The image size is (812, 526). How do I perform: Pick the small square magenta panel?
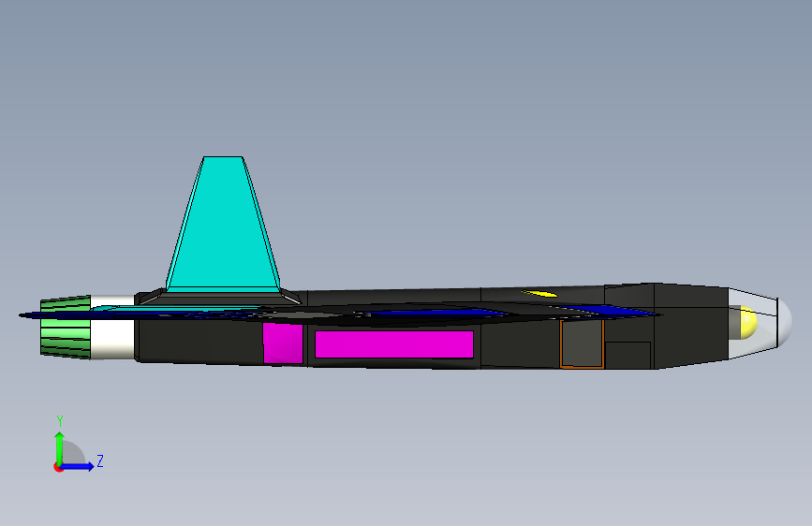pos(283,343)
